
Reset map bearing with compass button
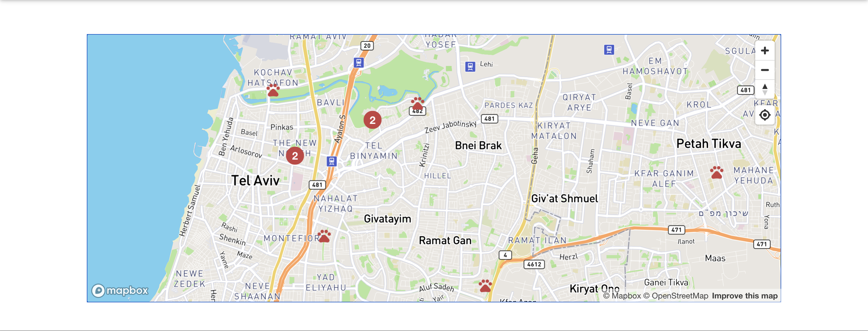(765, 90)
